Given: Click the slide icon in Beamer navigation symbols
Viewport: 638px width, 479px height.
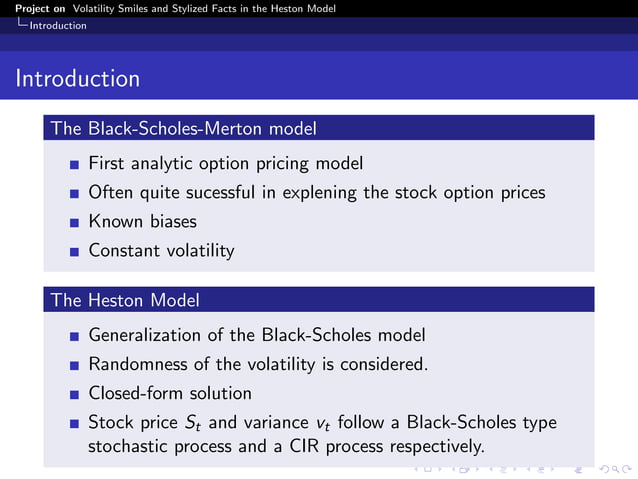Looking at the screenshot, I should pos(428,469).
